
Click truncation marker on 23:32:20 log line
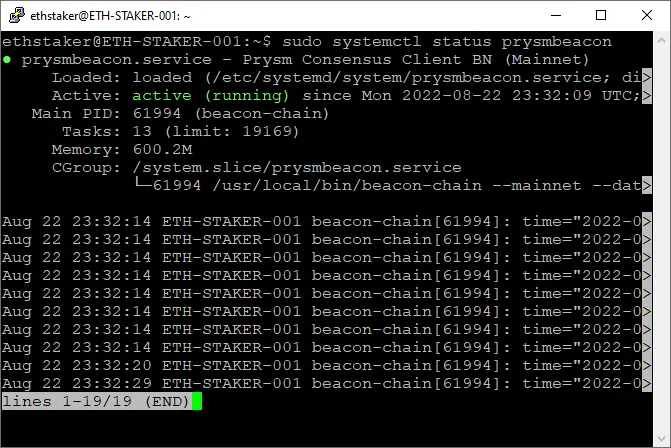pos(647,365)
